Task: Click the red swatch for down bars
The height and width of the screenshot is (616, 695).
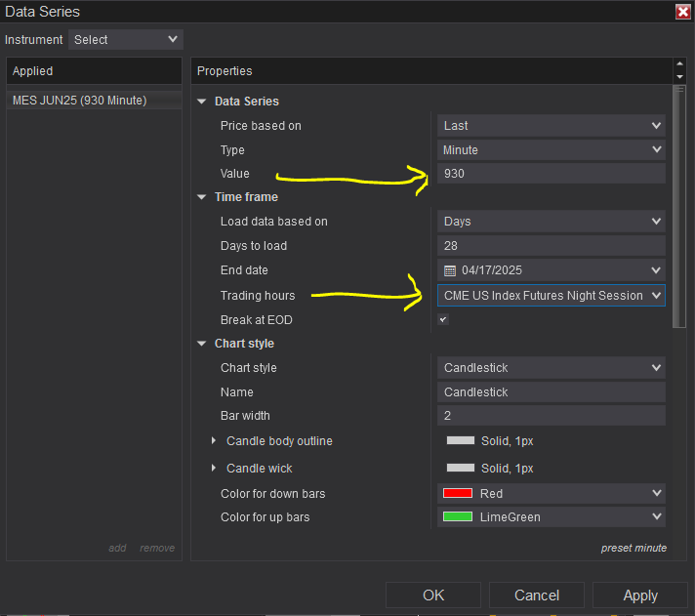Action: click(458, 493)
